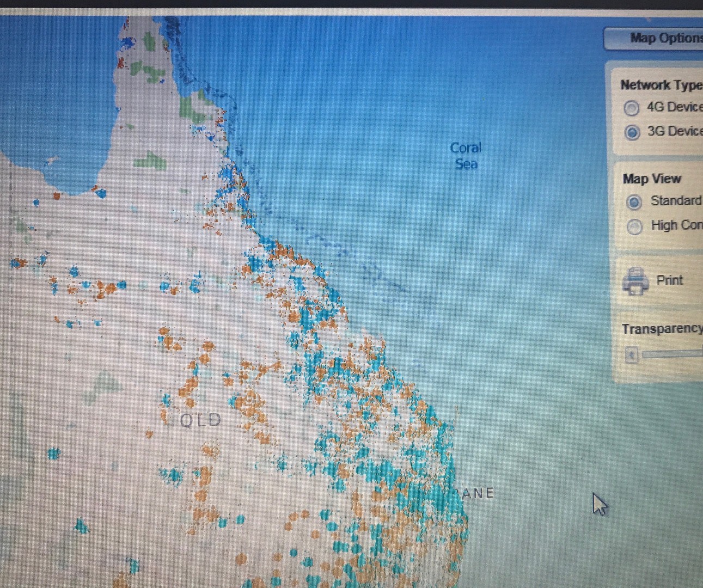Viewport: 703px width, 588px height.
Task: Switch to High Contrast map view
Action: (634, 226)
